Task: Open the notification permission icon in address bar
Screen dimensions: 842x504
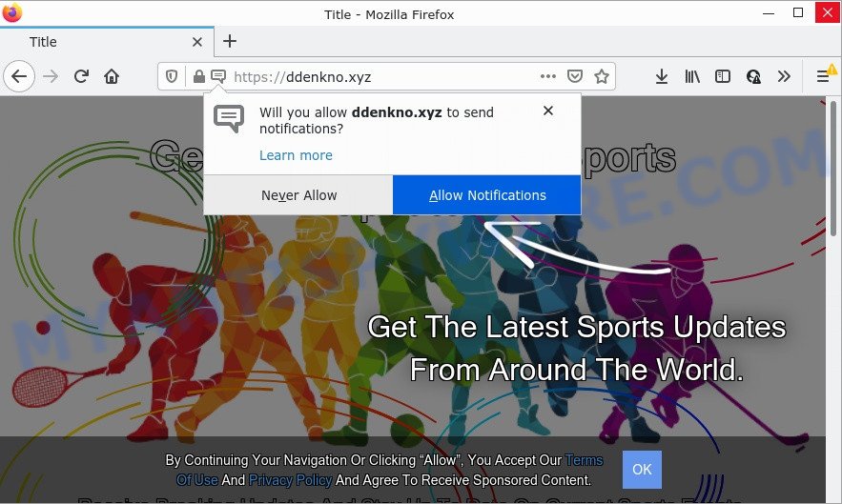Action: [218, 77]
